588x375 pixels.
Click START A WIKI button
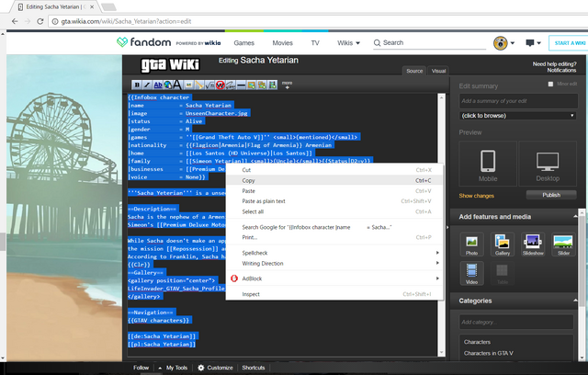(569, 43)
